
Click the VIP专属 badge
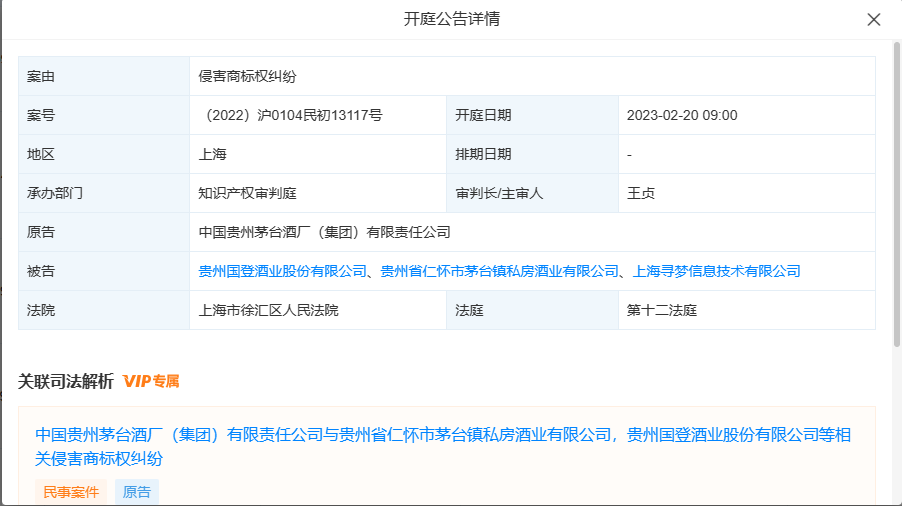coord(151,381)
